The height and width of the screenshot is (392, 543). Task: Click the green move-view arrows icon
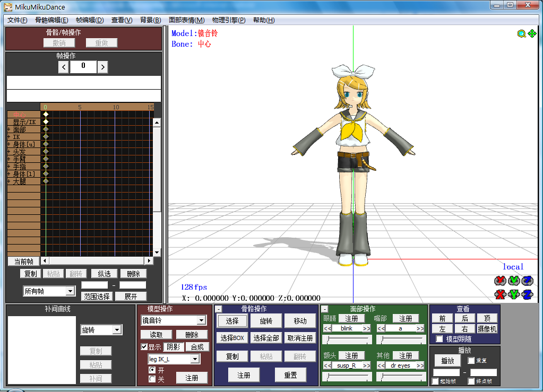tap(532, 33)
